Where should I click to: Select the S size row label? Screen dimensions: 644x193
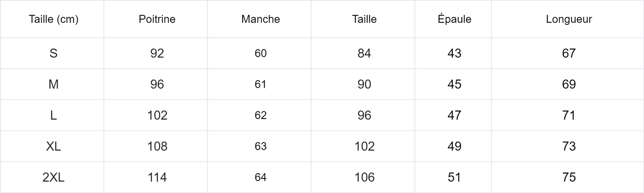53,53
